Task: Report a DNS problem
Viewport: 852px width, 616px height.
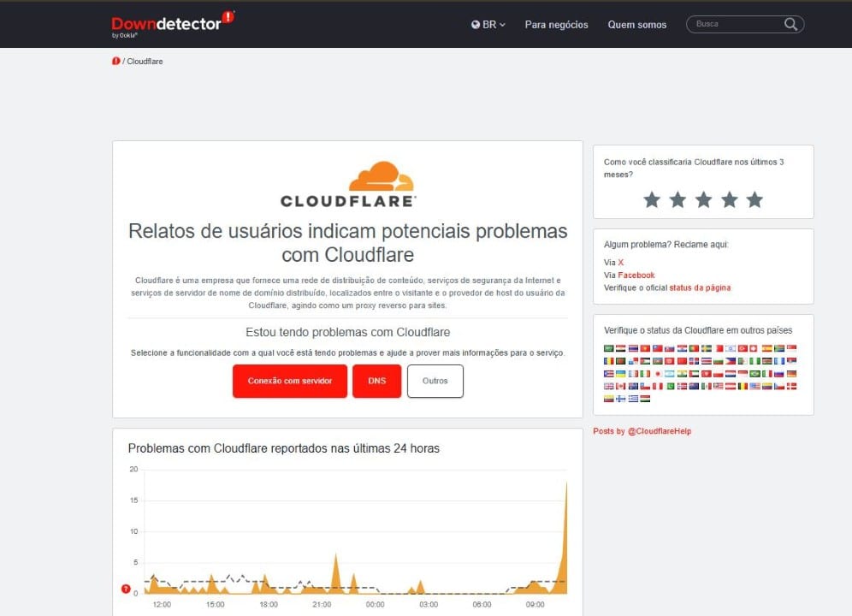Action: 376,381
